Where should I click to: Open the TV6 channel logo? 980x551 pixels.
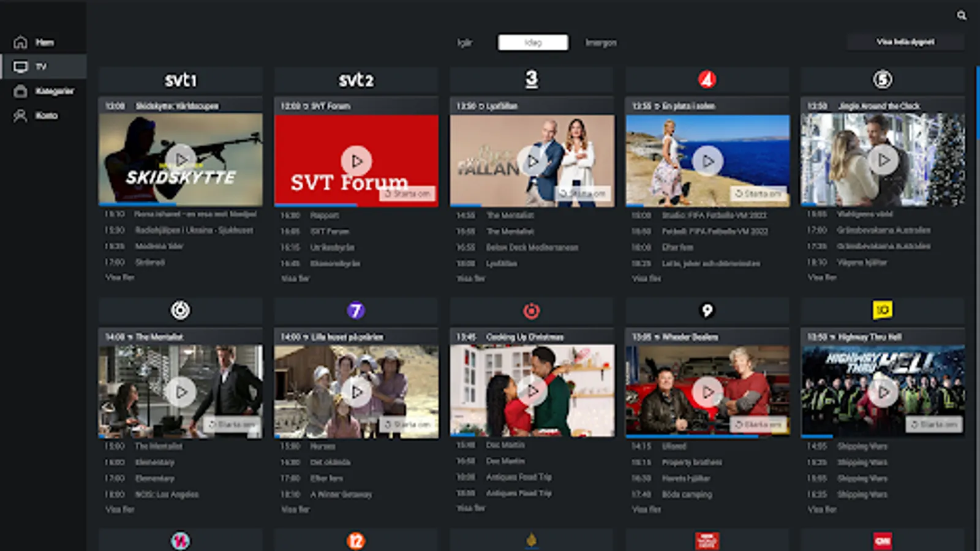pos(180,310)
